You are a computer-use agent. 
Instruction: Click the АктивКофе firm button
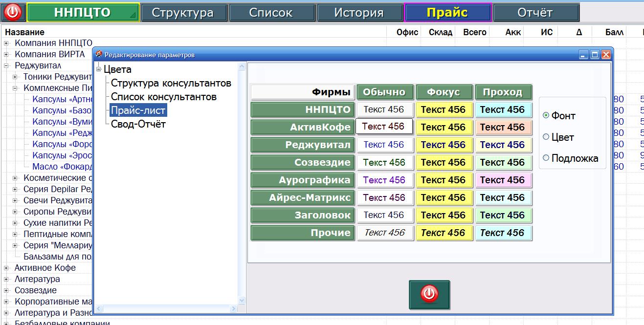(303, 127)
